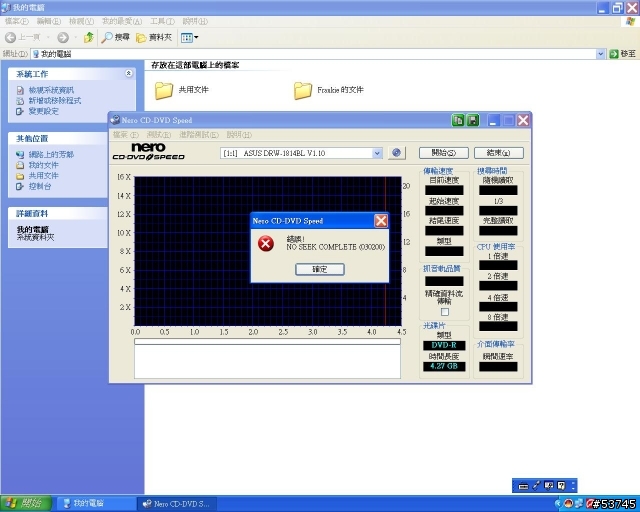
Task: Click the tray expand arrow icon
Action: pyautogui.click(x=558, y=504)
